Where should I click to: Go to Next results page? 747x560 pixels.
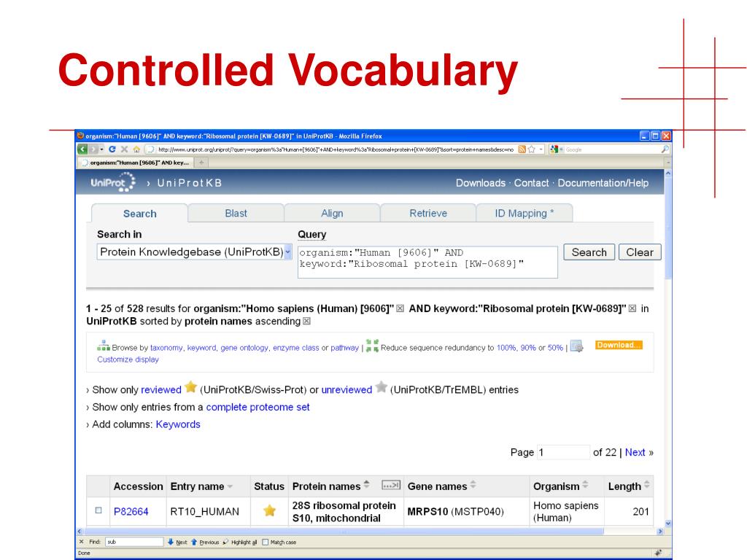[635, 452]
